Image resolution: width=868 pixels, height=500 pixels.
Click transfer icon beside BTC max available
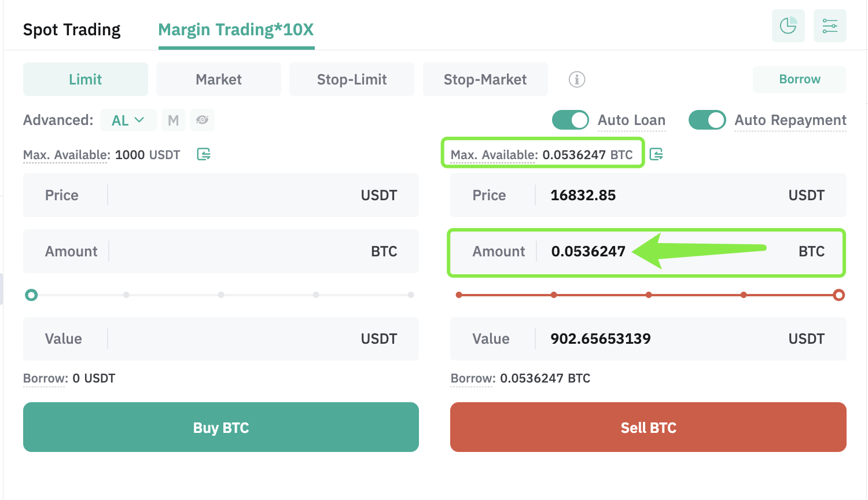click(656, 154)
